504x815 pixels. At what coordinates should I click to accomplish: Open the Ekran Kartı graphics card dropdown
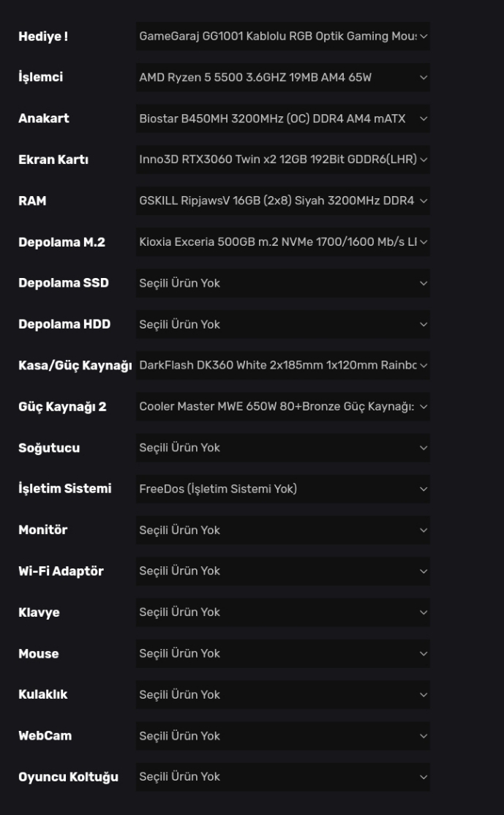[x=282, y=159]
